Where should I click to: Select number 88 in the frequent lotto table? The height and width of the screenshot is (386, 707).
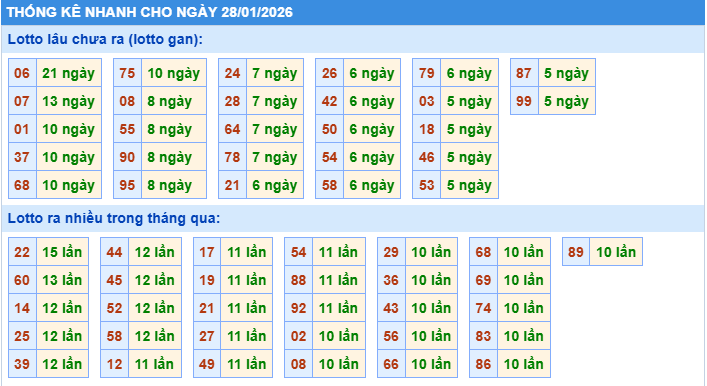[x=298, y=280]
